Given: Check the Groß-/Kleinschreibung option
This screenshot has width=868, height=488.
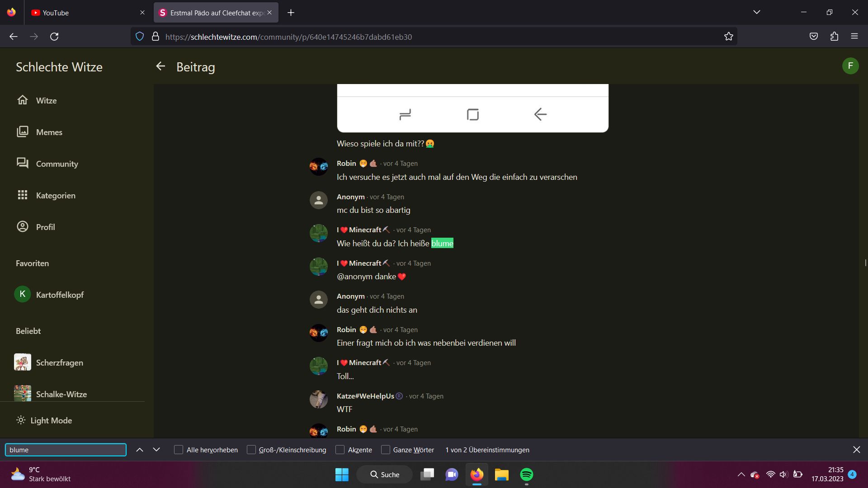Looking at the screenshot, I should [251, 450].
